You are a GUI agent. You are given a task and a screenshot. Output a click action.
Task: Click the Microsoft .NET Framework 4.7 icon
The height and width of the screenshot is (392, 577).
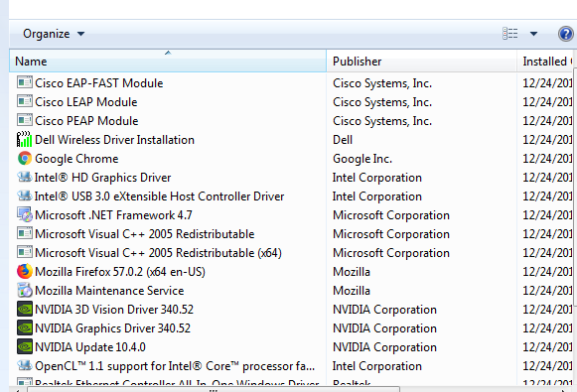coord(25,214)
